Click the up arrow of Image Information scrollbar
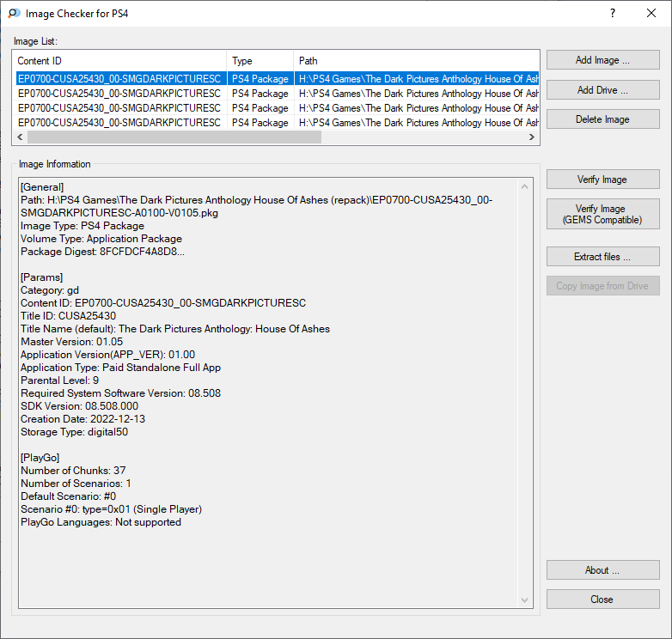This screenshot has width=672, height=639. pos(524,186)
